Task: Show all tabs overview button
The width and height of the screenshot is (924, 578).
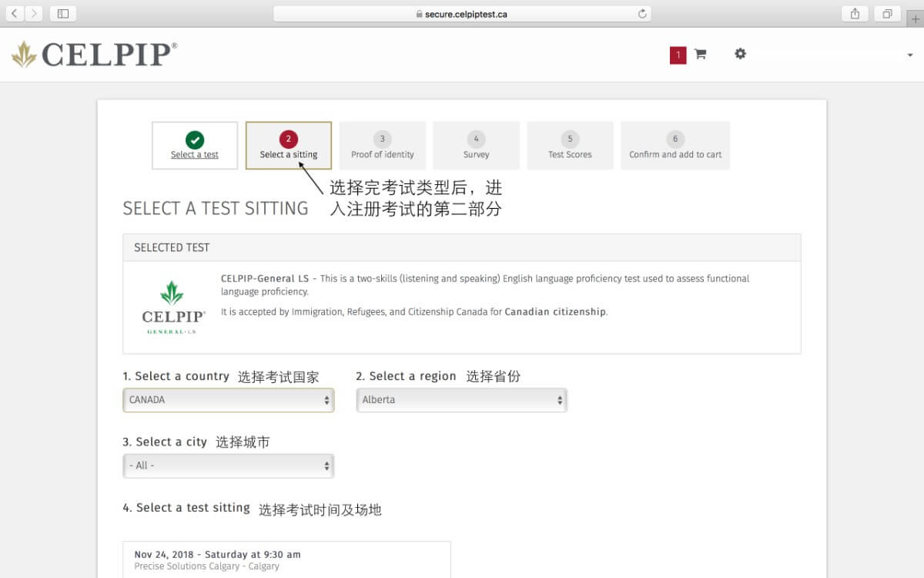Action: click(x=888, y=13)
